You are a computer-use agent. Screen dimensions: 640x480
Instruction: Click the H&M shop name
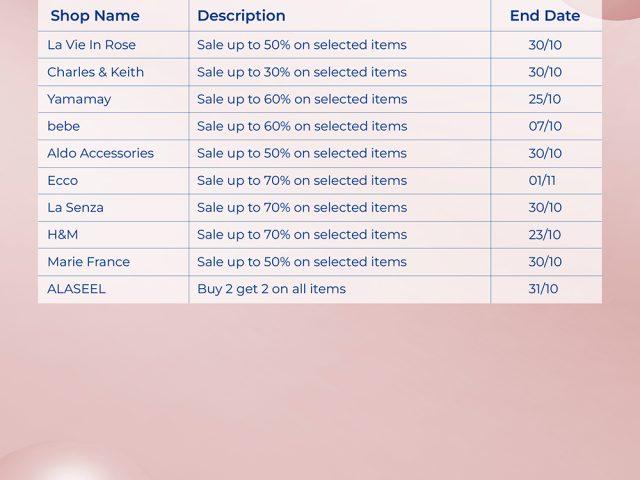(62, 234)
